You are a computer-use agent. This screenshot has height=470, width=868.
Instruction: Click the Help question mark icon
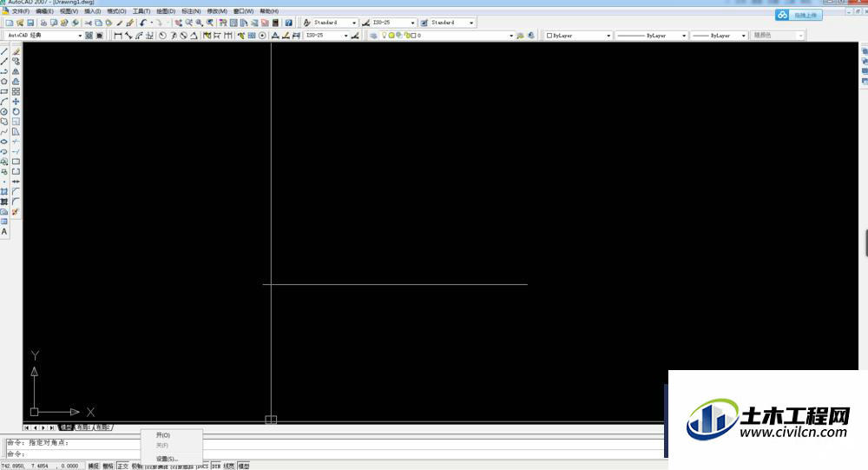288,23
